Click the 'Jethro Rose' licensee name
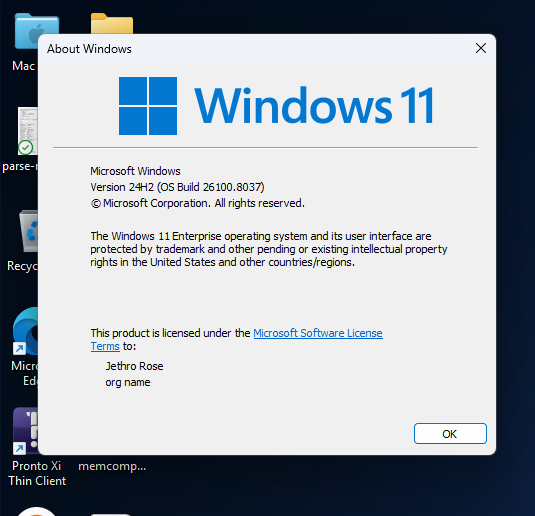Viewport: 535px width, 516px height. [134, 366]
